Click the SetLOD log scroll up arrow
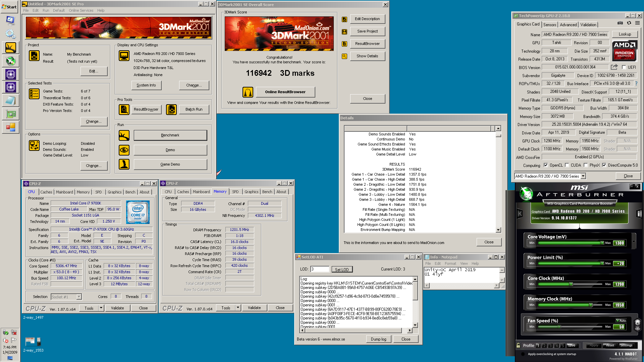644x362 pixels. tap(415, 279)
